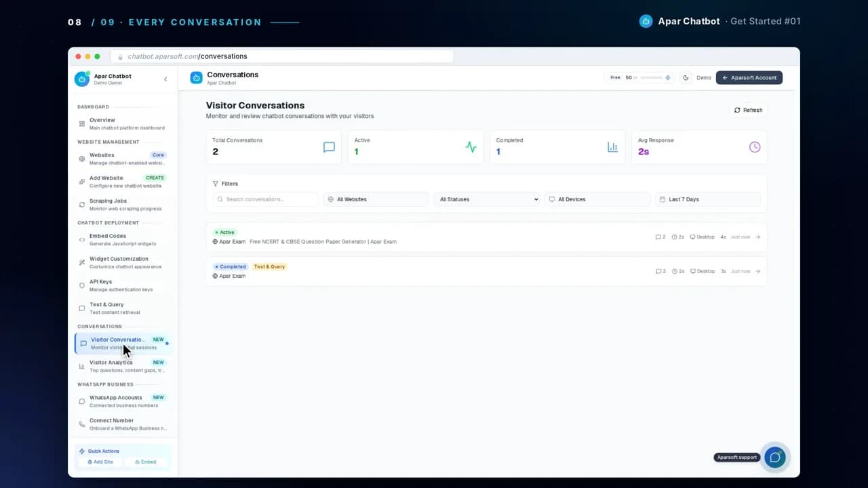The height and width of the screenshot is (488, 868).
Task: Open Connect Number page
Action: point(122,424)
